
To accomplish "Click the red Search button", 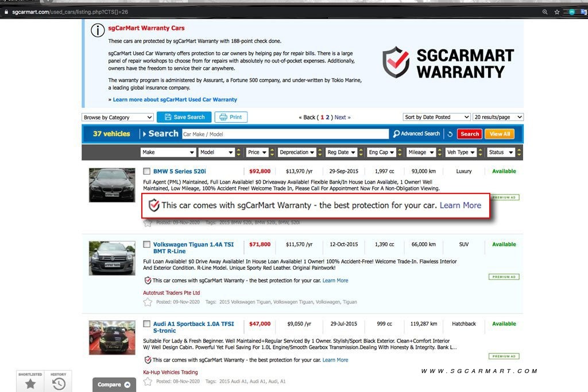I will tap(470, 134).
